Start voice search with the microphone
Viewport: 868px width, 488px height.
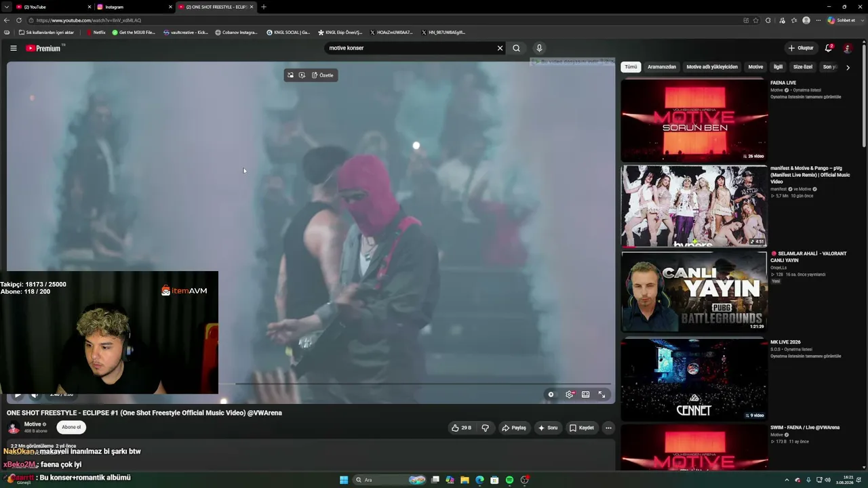click(x=539, y=48)
